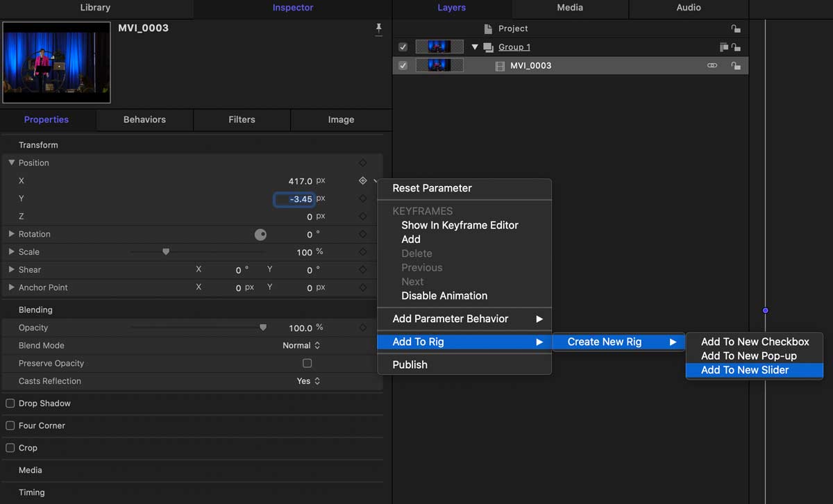Click the MVI_0003 link icon
Screen dimensions: 833x504
pos(712,65)
